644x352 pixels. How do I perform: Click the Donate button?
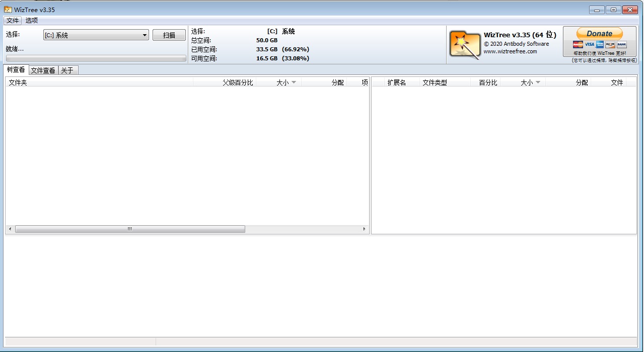click(599, 33)
